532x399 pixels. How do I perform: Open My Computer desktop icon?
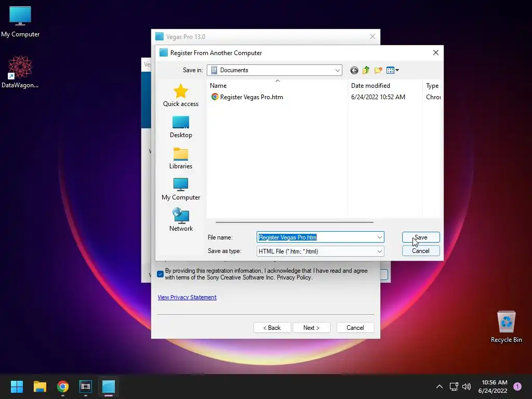click(20, 22)
